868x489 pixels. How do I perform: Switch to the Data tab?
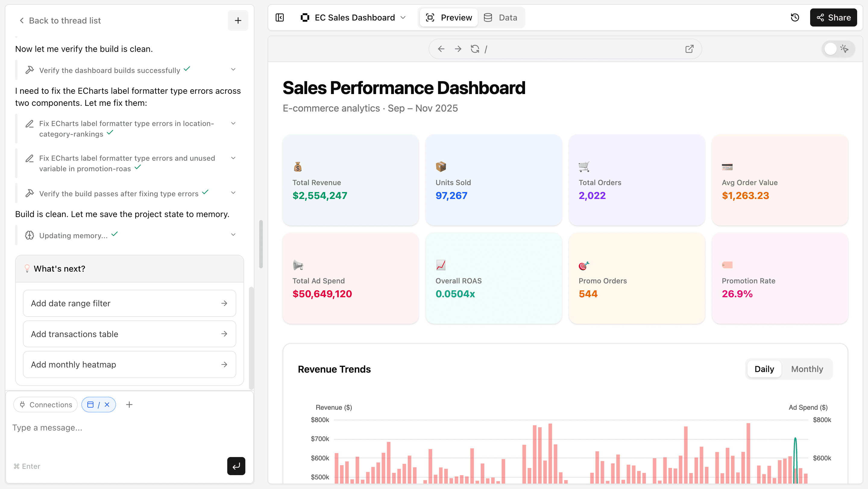coord(501,17)
